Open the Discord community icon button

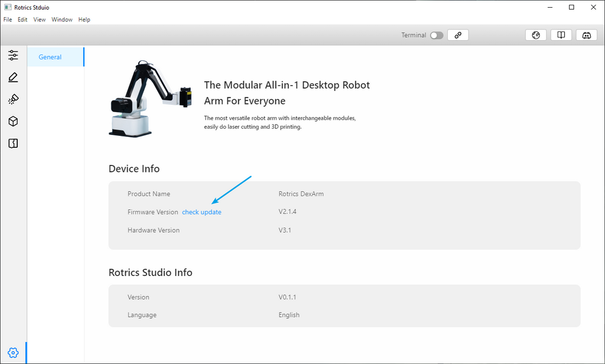click(586, 35)
